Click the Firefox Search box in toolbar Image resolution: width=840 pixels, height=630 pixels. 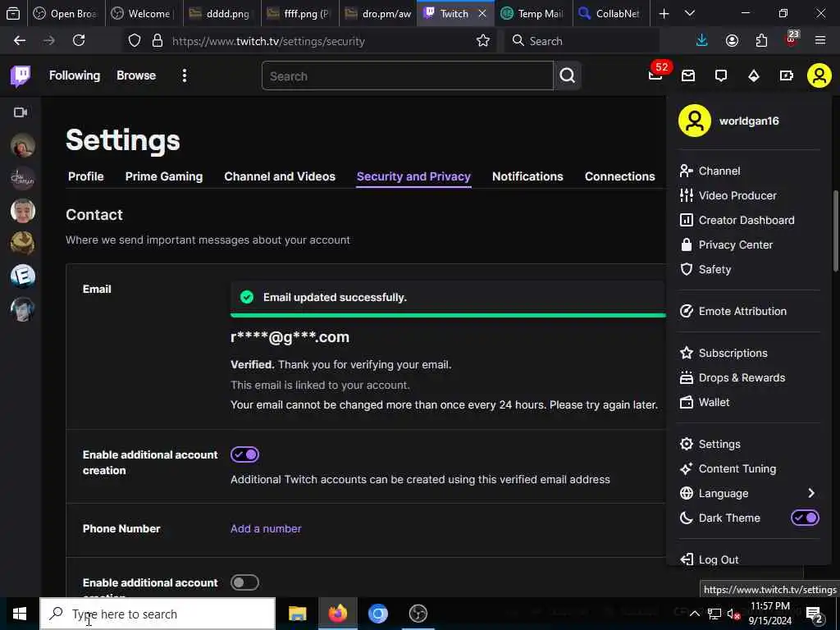[x=582, y=41]
